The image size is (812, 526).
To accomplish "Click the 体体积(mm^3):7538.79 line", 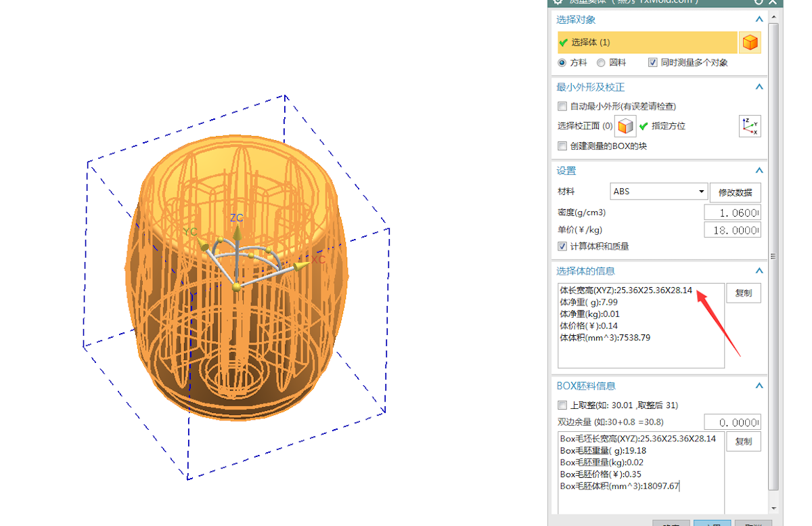I will [605, 338].
